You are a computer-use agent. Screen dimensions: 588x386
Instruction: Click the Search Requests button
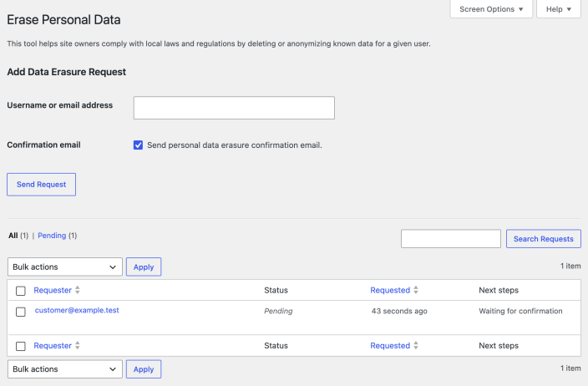point(544,239)
